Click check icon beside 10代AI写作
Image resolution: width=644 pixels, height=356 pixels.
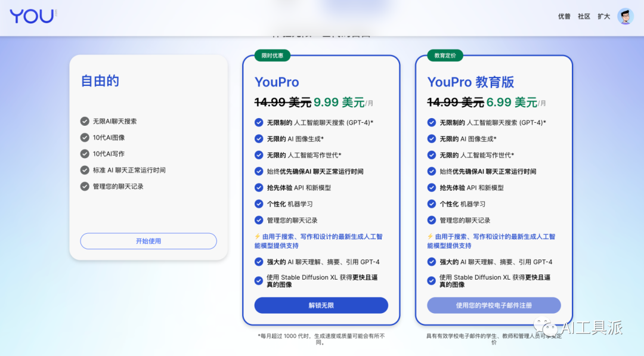85,154
